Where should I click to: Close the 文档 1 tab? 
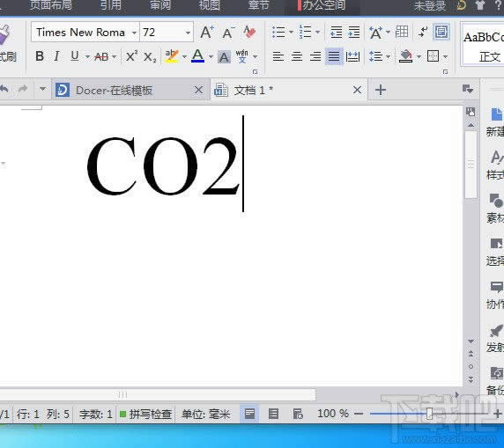(357, 90)
